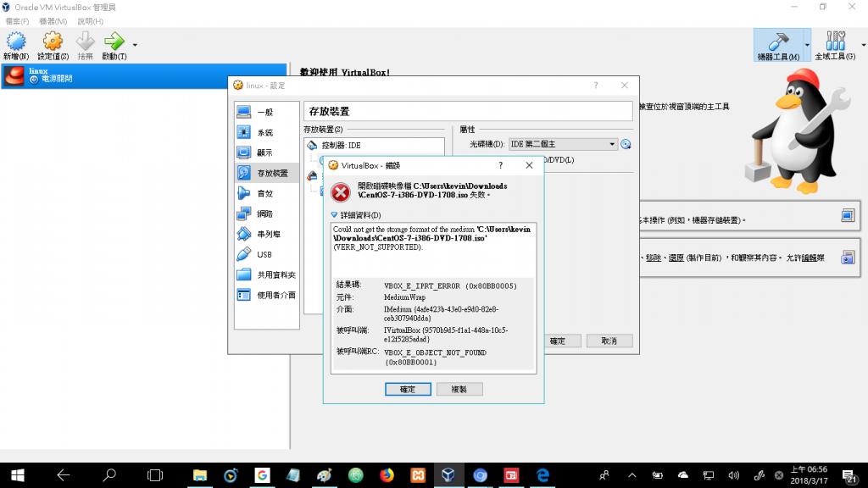Open the optical drive IDE dropdown
Viewport: 868px width, 488px height.
(x=563, y=144)
